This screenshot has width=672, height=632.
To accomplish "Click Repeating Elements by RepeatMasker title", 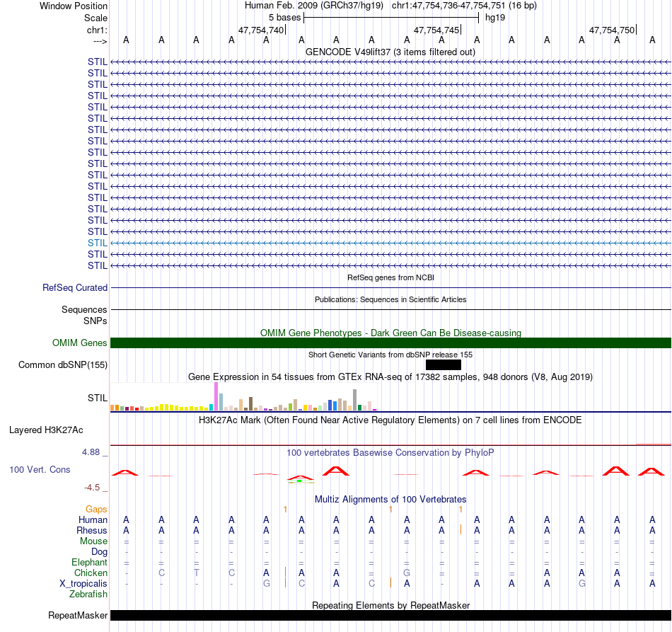I will tap(390, 605).
